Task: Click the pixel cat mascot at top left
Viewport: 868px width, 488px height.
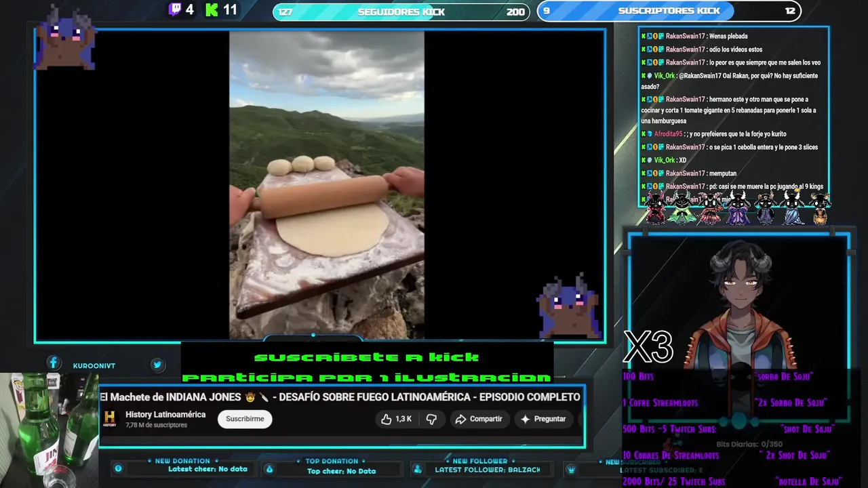Action: point(66,39)
